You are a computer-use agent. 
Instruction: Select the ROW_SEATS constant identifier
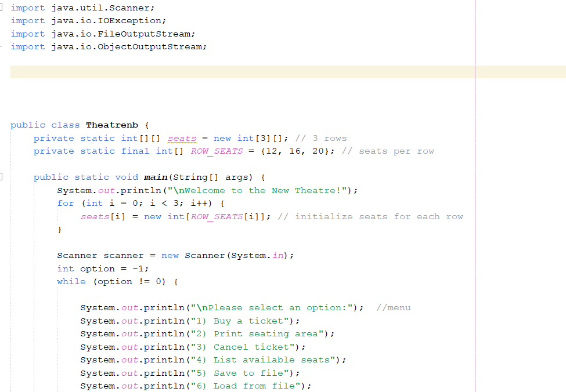(216, 151)
